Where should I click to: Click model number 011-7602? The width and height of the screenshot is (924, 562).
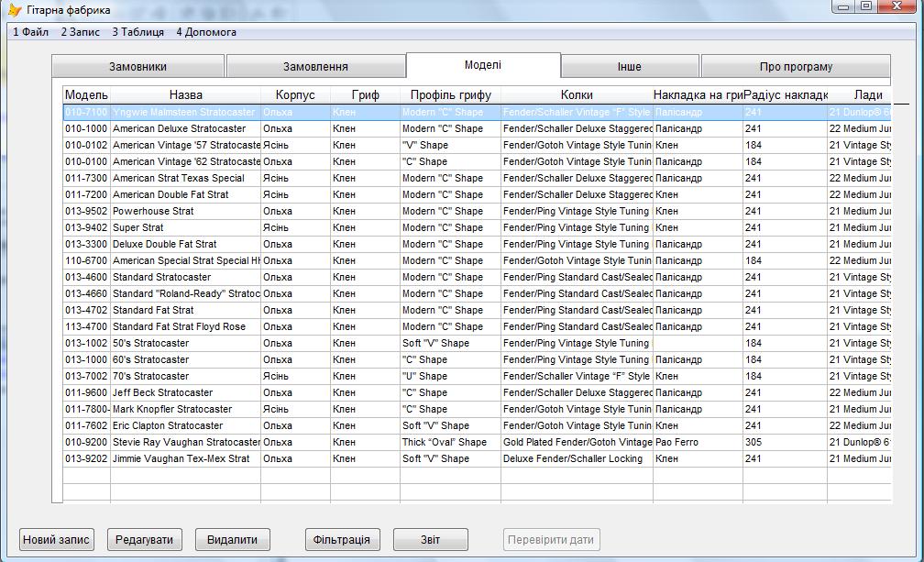(x=86, y=425)
